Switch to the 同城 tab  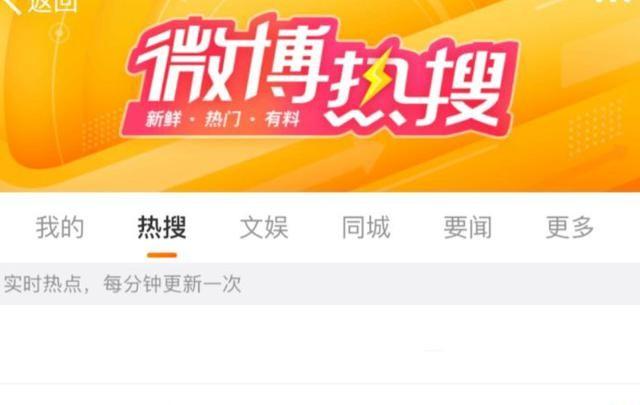(x=366, y=227)
